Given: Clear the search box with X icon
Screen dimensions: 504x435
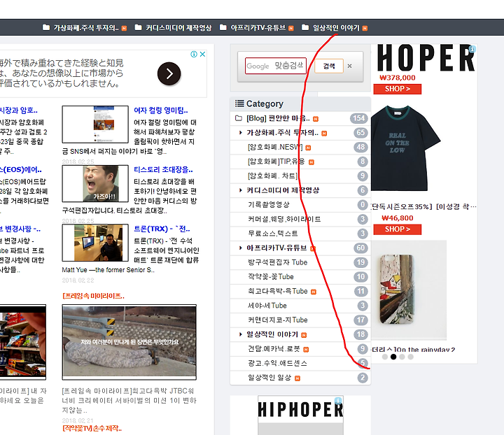Looking at the screenshot, I should [x=350, y=66].
